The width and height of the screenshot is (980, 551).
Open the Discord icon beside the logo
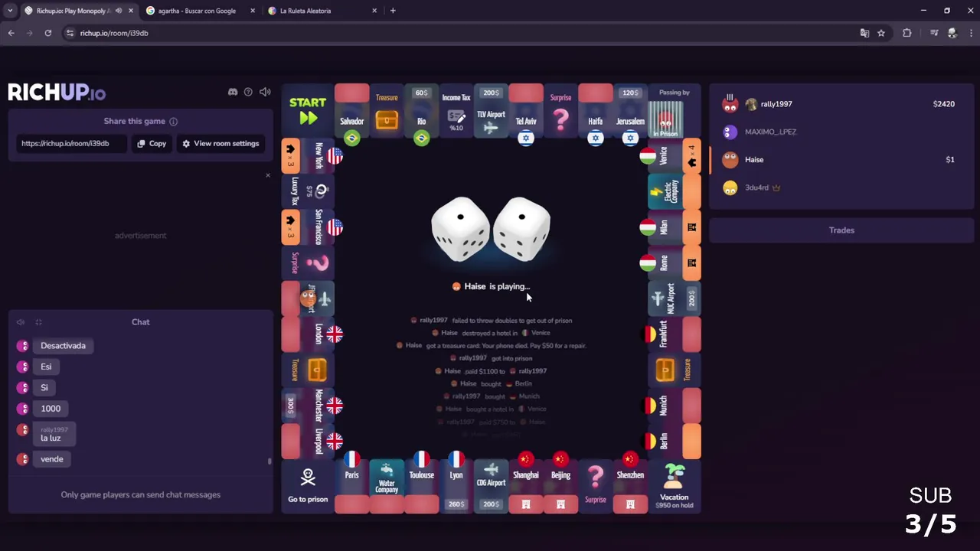tap(233, 92)
